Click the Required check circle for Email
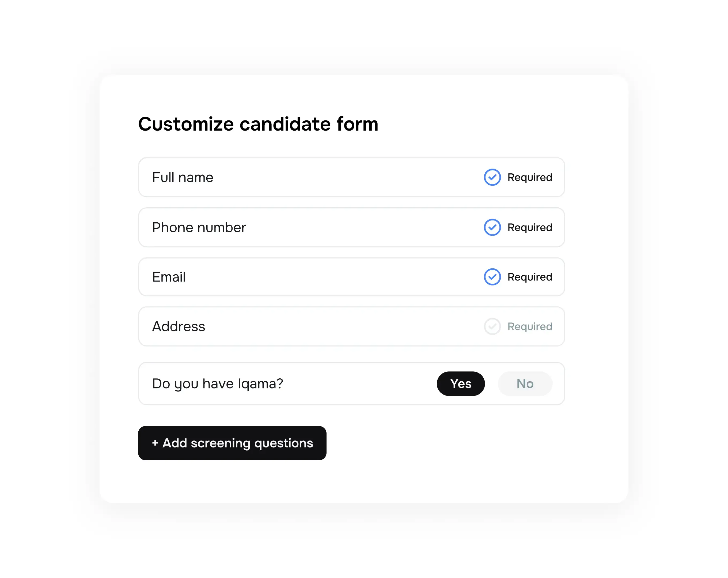 tap(492, 277)
